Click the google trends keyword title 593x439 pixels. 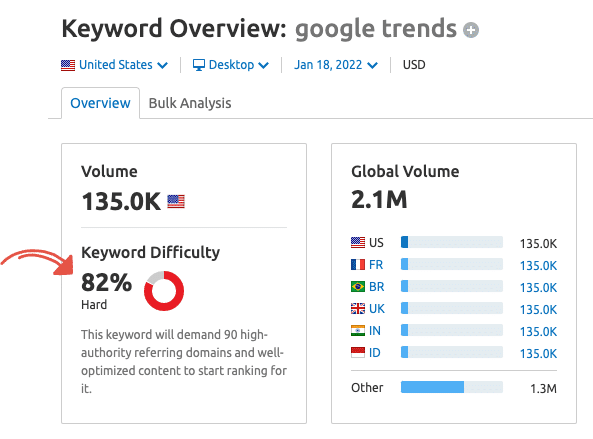[376, 29]
